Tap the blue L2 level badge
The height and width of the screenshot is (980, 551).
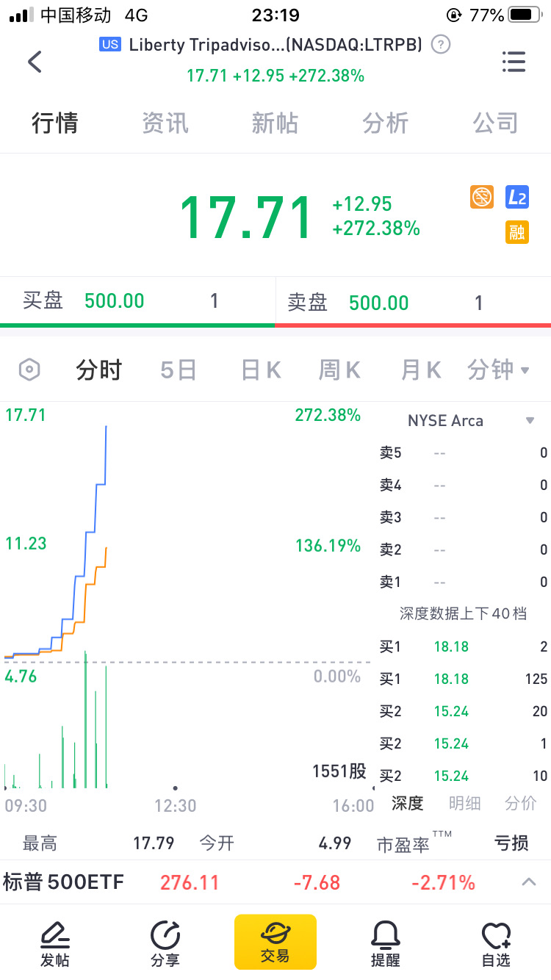click(x=517, y=197)
